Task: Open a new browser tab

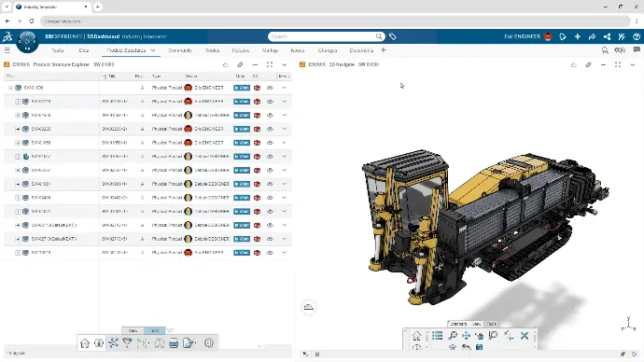Action: [98, 7]
